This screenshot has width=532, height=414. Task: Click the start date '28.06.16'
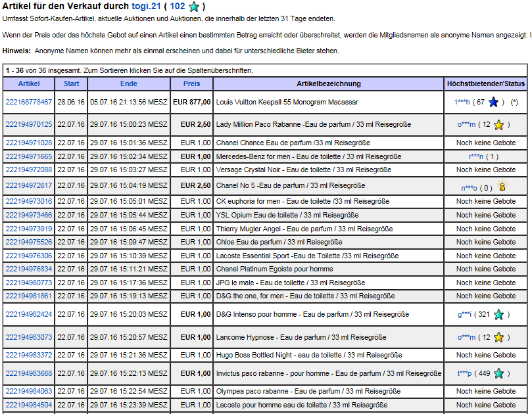click(71, 102)
